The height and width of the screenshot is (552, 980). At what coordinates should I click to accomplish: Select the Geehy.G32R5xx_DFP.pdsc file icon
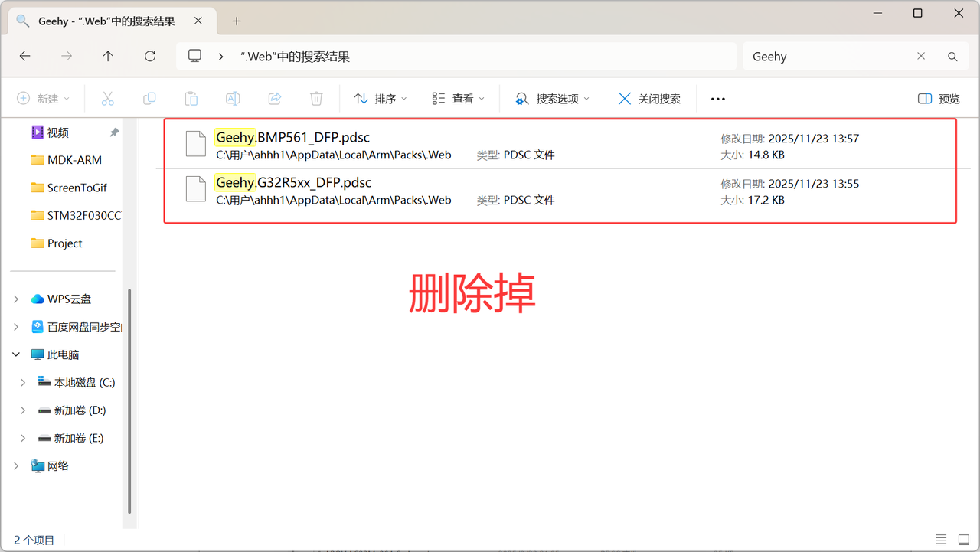tap(196, 189)
